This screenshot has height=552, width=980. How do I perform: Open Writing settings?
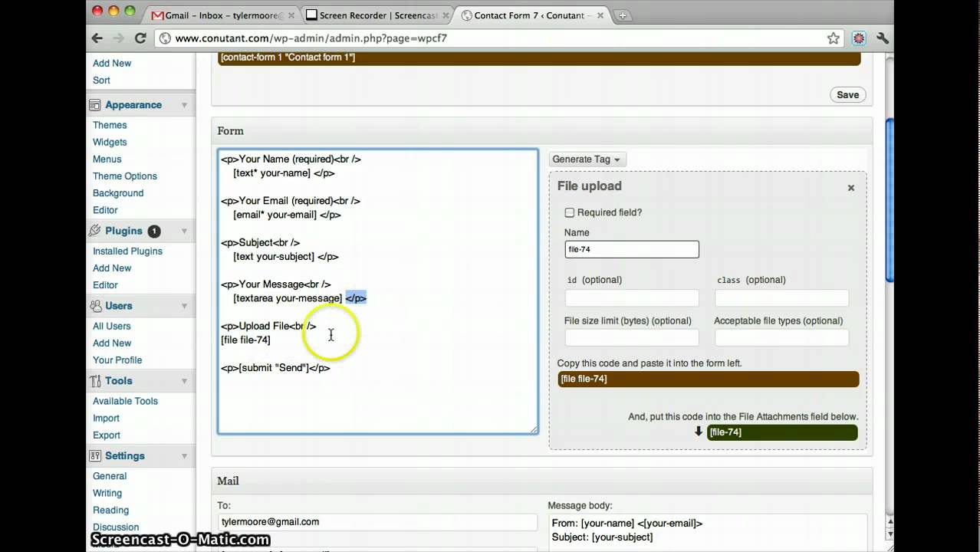coord(107,493)
